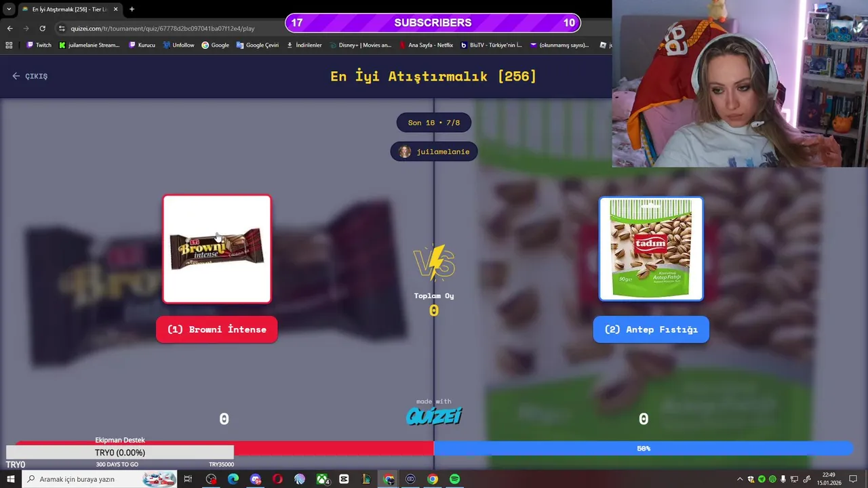Open the Windows Start menu
868x488 pixels.
point(11,479)
